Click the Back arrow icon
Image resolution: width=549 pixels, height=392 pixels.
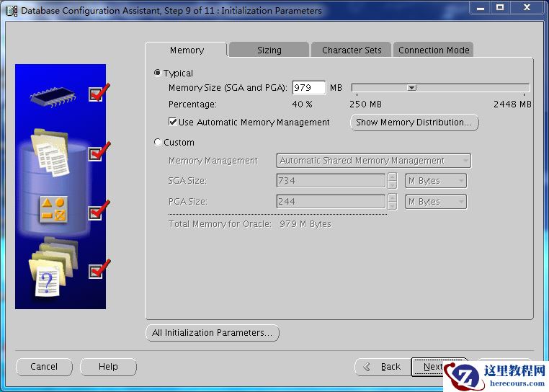(x=367, y=367)
